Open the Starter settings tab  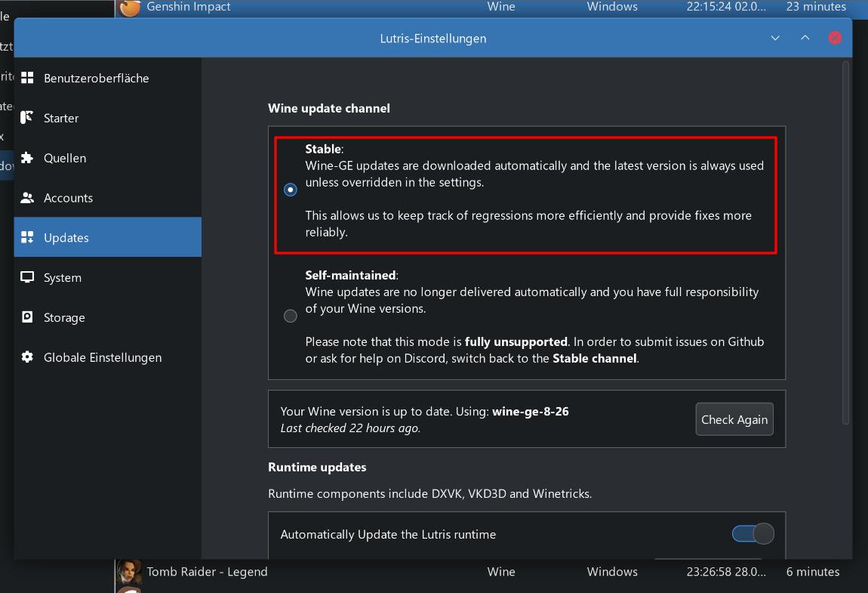pyautogui.click(x=107, y=118)
